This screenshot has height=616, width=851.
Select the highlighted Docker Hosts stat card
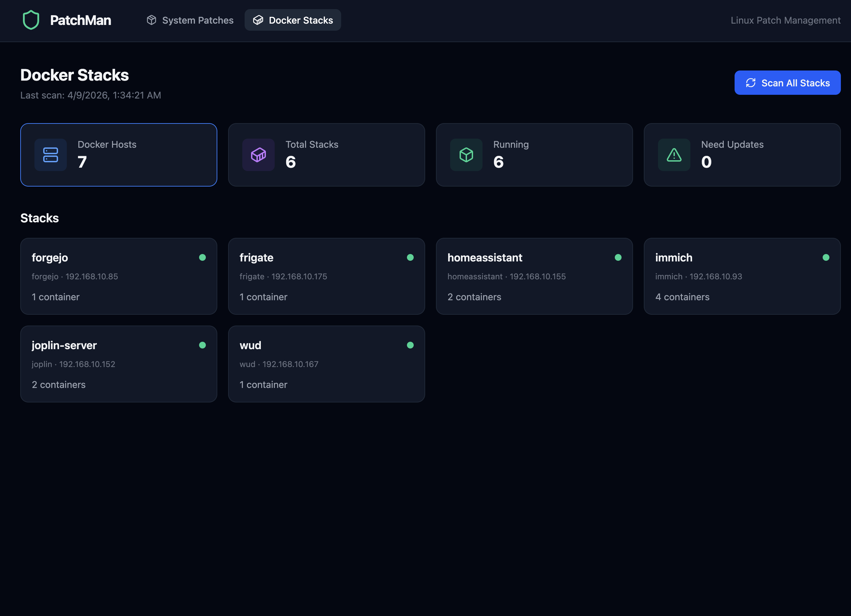(118, 155)
